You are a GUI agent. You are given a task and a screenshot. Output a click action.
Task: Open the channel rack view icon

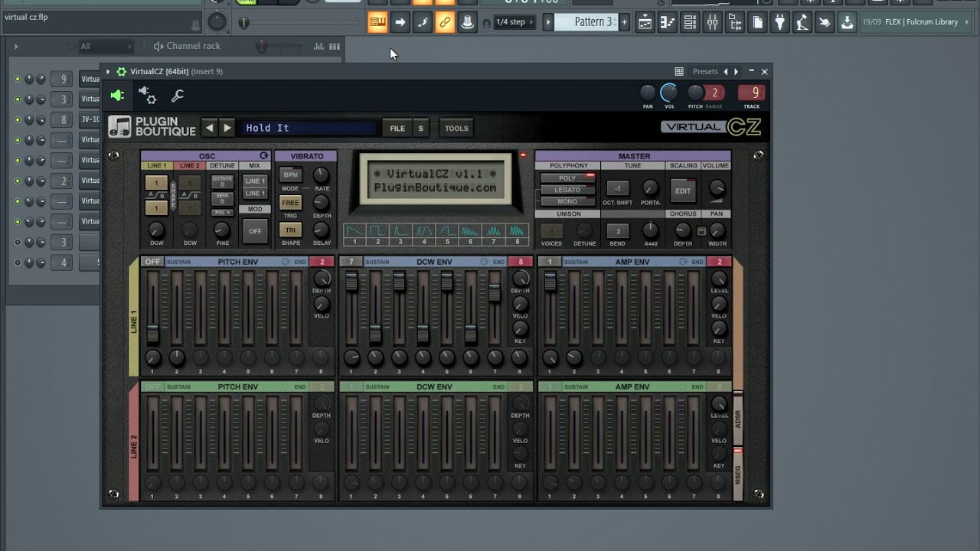pyautogui.click(x=690, y=22)
